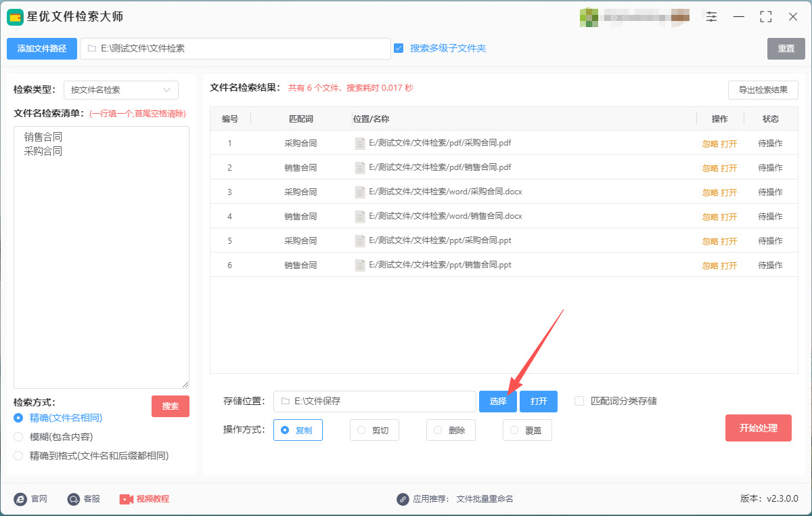The height and width of the screenshot is (516, 812).
Task: Select 精确到格式 search mode
Action: (x=18, y=456)
